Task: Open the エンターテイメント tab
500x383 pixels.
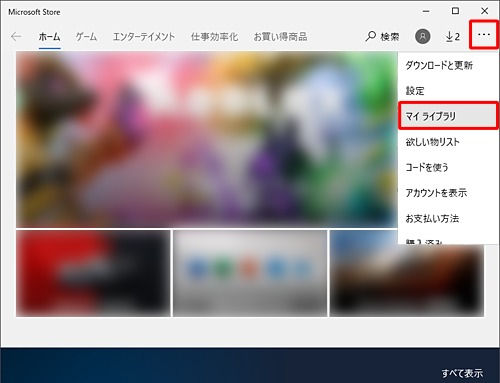Action: 144,37
